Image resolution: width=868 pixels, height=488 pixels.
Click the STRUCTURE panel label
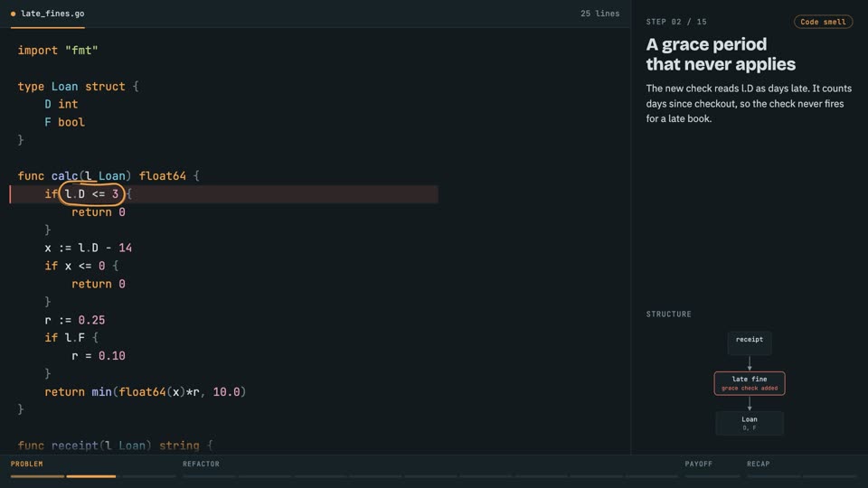[x=668, y=314]
